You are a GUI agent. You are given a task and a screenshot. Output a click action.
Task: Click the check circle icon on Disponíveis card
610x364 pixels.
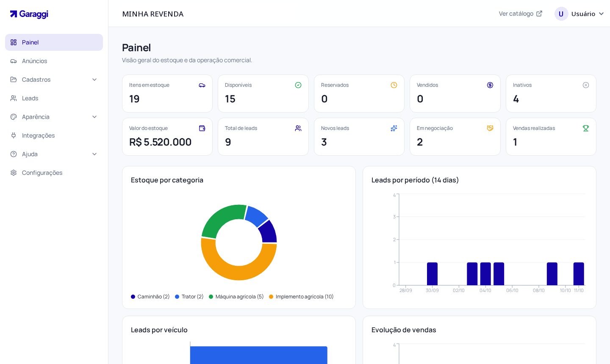298,85
